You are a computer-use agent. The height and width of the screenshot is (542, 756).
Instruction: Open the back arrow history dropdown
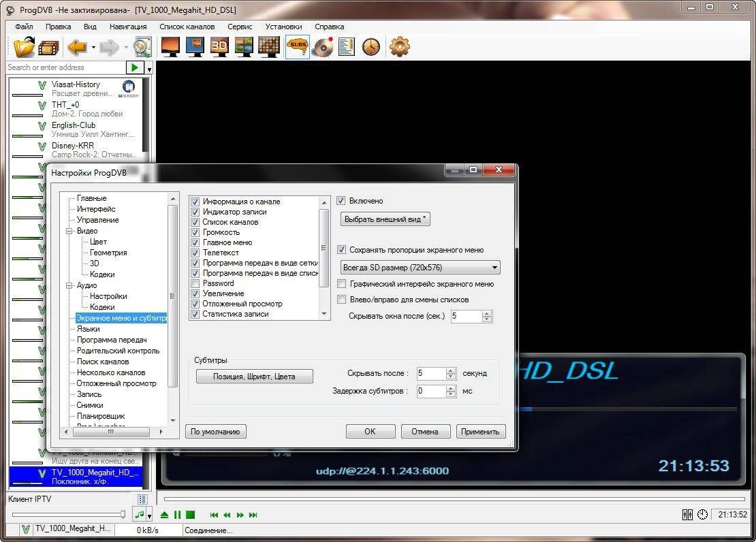[93, 47]
